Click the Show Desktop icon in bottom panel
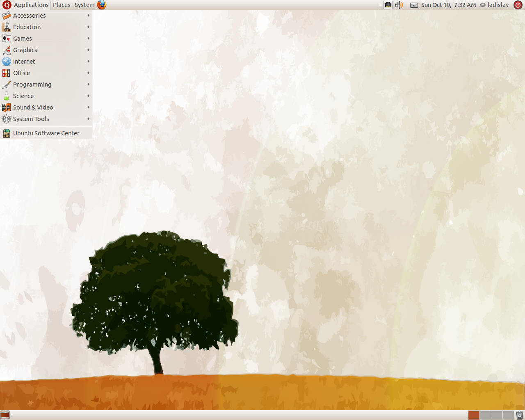 [x=5, y=415]
